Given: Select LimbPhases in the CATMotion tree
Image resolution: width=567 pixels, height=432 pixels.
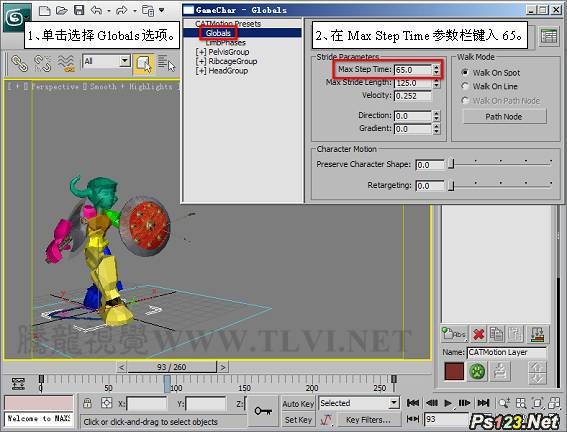Looking at the screenshot, I should click(225, 43).
